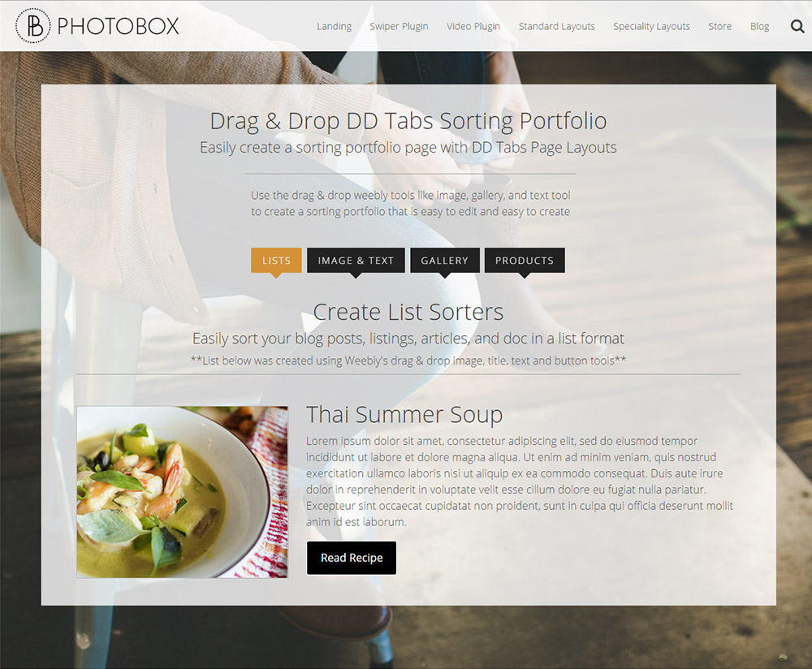Open the Landing menu item

[x=334, y=26]
